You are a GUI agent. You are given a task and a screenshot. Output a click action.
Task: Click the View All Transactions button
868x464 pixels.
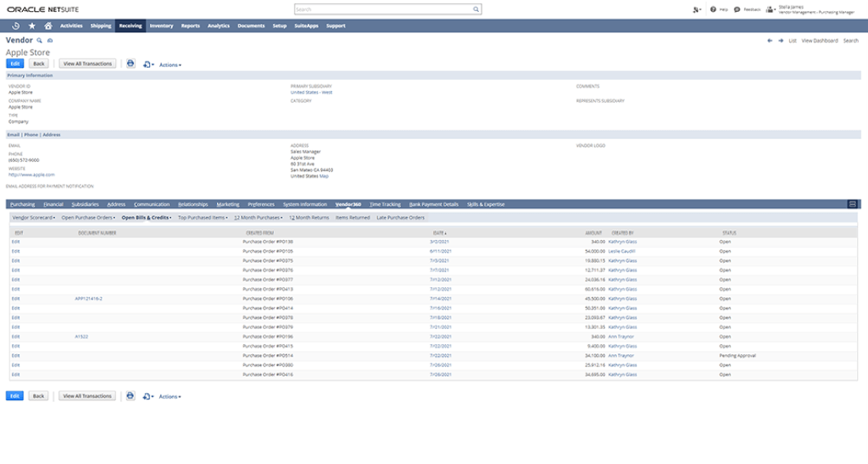[88, 63]
